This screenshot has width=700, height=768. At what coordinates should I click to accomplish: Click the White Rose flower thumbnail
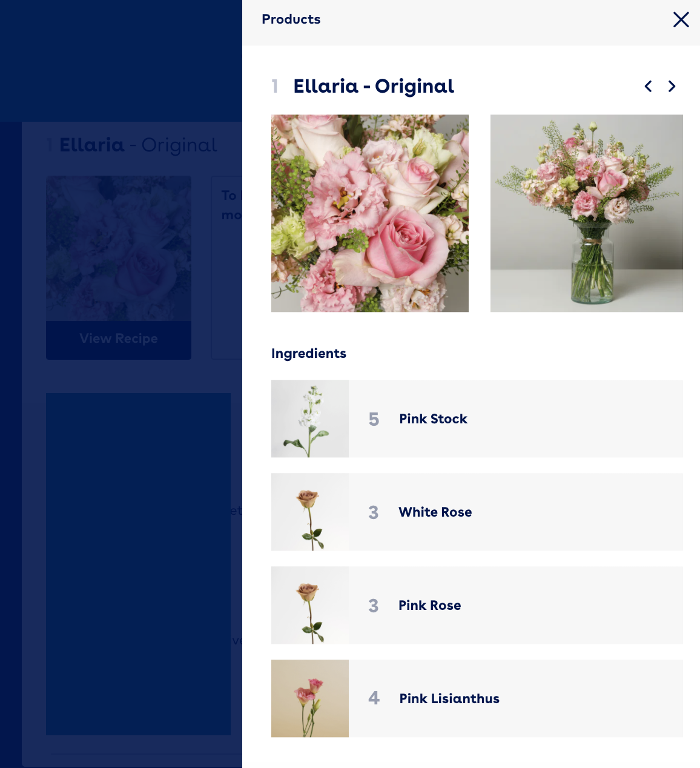coord(310,512)
